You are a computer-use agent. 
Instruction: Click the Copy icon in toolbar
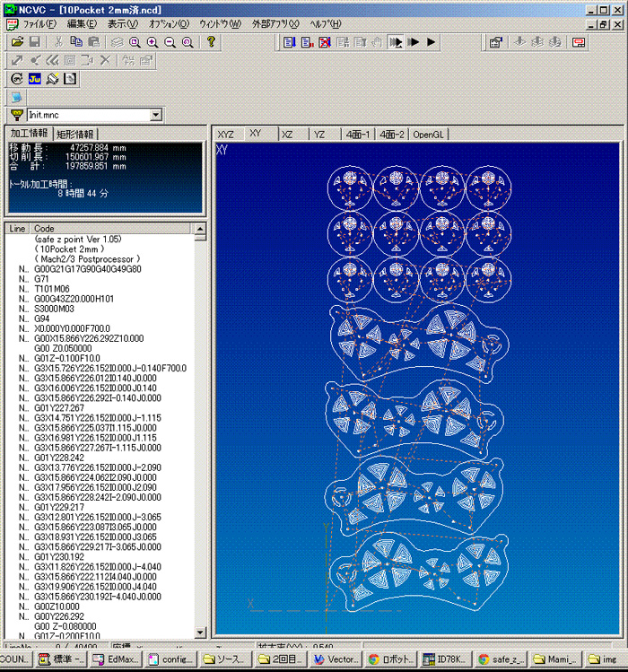(76, 42)
